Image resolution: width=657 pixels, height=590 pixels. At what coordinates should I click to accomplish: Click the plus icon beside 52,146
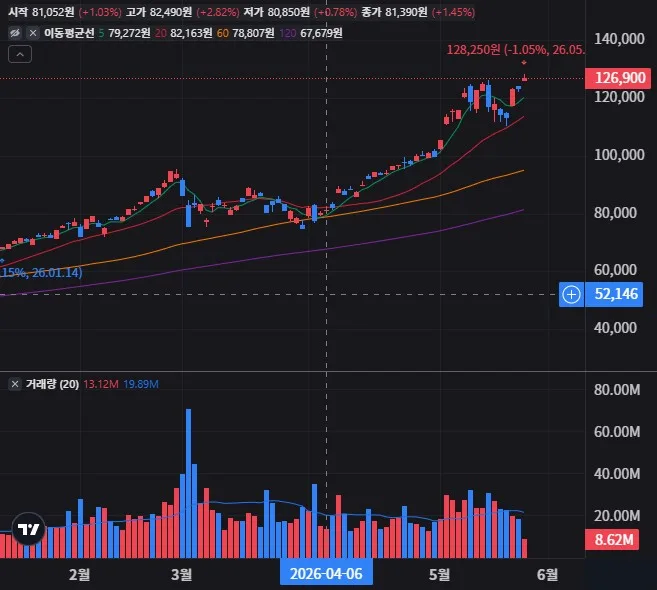point(572,295)
